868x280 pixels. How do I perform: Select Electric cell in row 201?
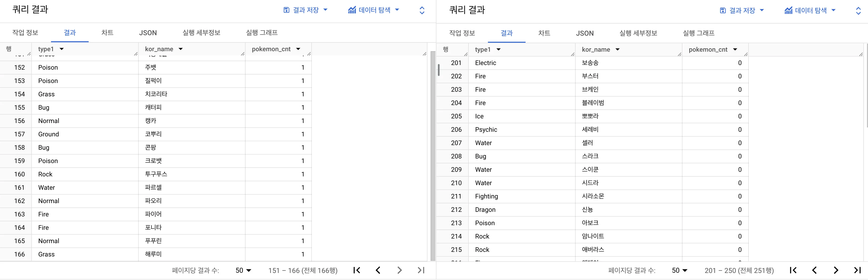[x=522, y=63]
